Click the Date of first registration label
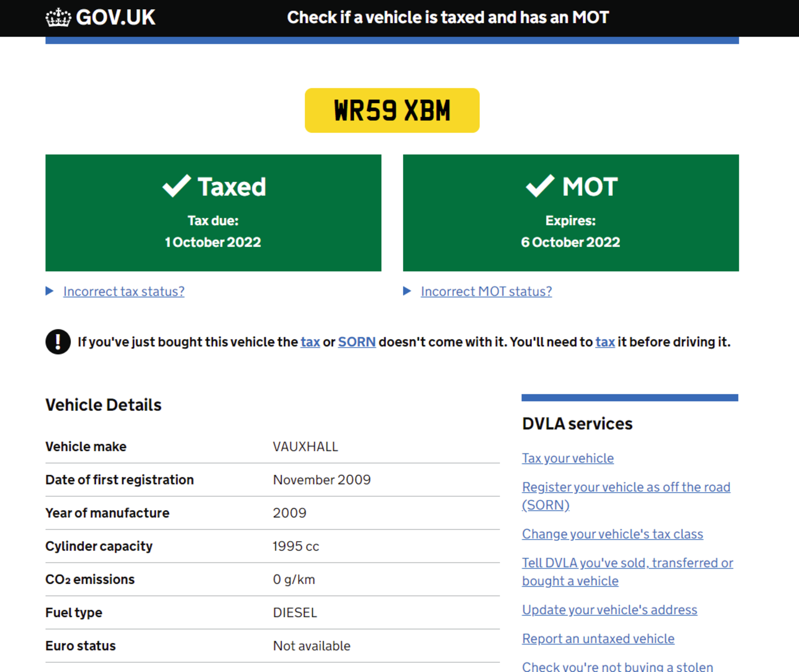 click(119, 480)
